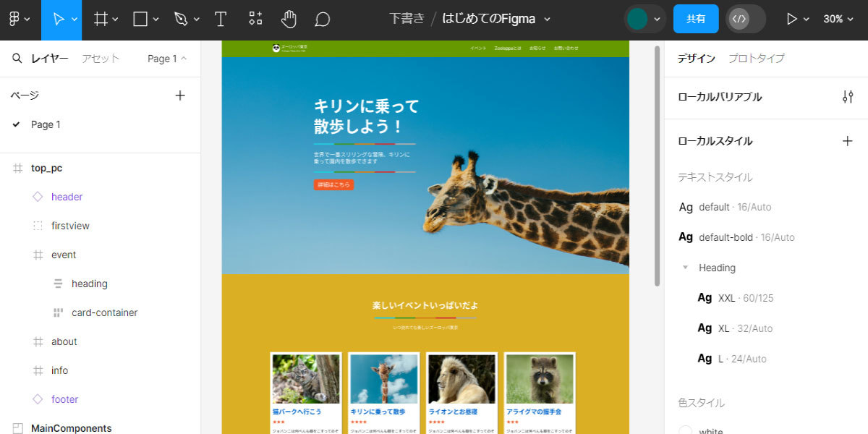Open the Resources components tool

[255, 20]
